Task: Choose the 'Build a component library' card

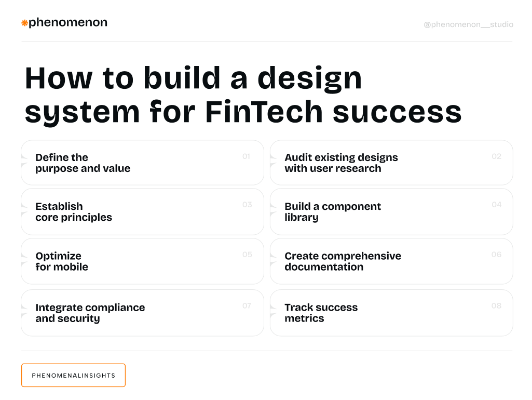Action: pos(391,211)
